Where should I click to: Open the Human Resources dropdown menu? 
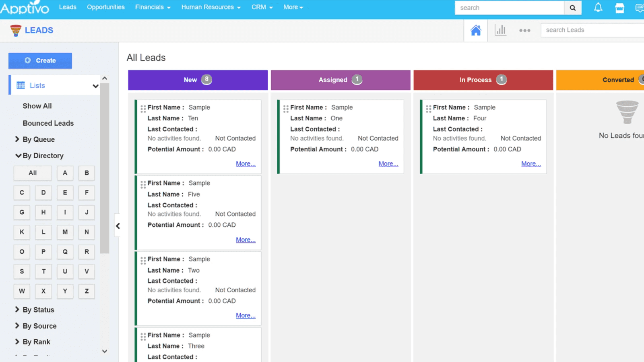coord(211,7)
